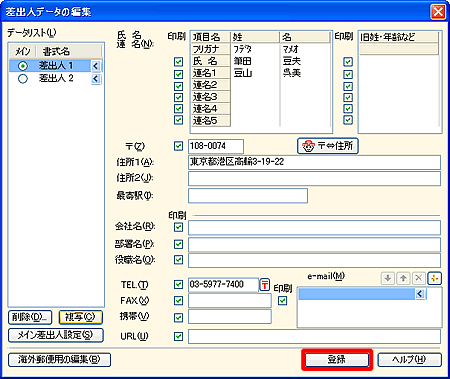Viewport: 450px width, 379px height.
Task: Click the 複写(C) copy button
Action: coord(80,317)
